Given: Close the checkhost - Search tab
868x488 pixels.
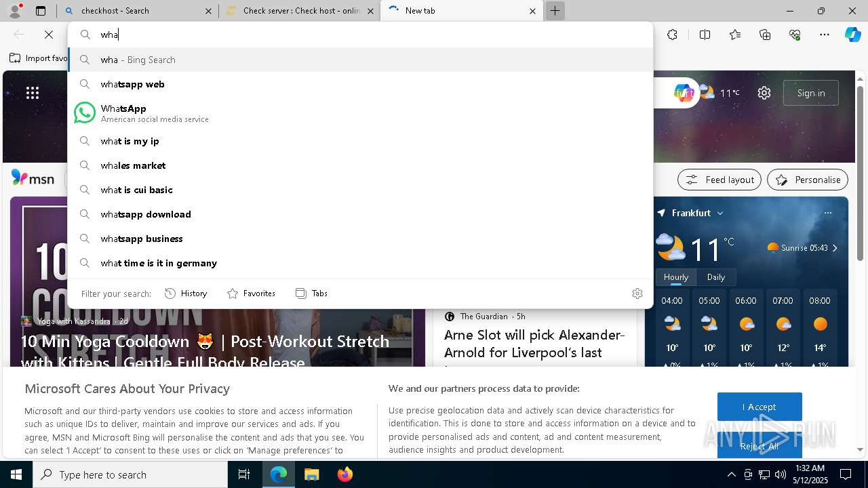Looking at the screenshot, I should pyautogui.click(x=208, y=11).
